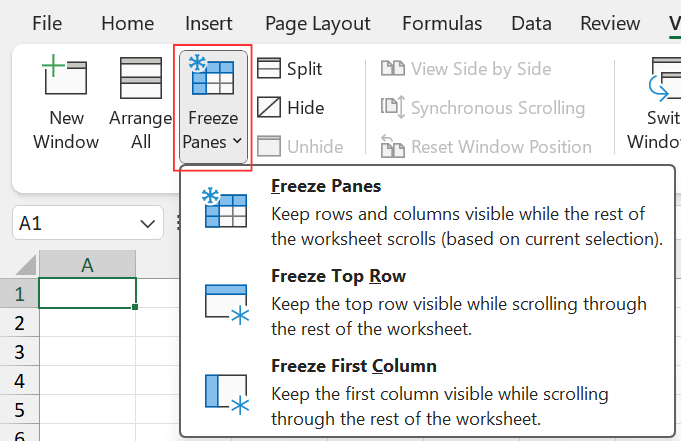Click the Arrange All icon
The width and height of the screenshot is (681, 441).
(141, 78)
